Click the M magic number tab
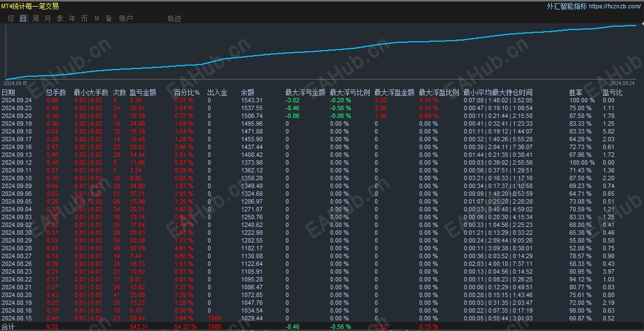Viewport: 644px width, 331px height. pos(97,18)
